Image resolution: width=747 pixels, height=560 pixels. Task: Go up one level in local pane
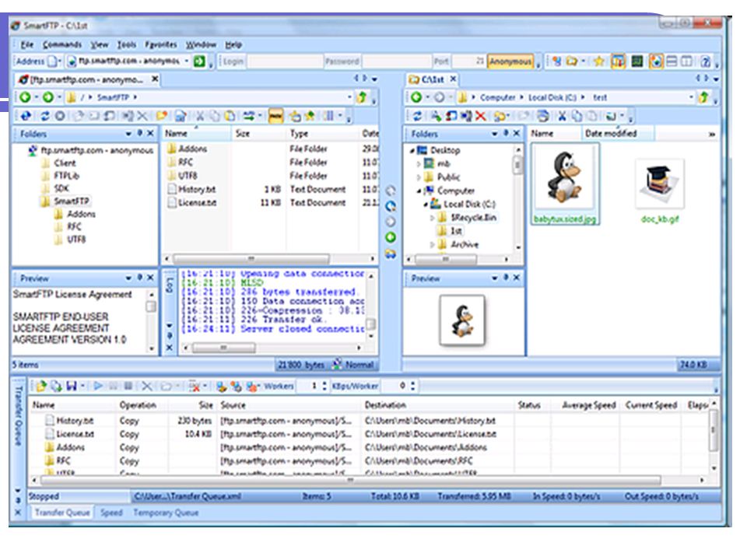coord(703,97)
